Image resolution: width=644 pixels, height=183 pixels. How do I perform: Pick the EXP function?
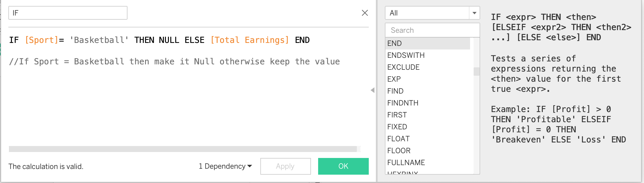point(394,79)
